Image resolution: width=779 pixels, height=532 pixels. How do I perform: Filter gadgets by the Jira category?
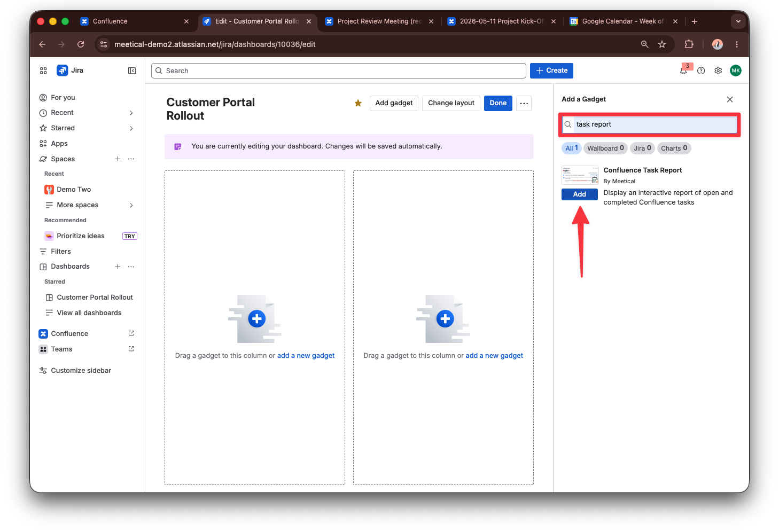click(642, 148)
